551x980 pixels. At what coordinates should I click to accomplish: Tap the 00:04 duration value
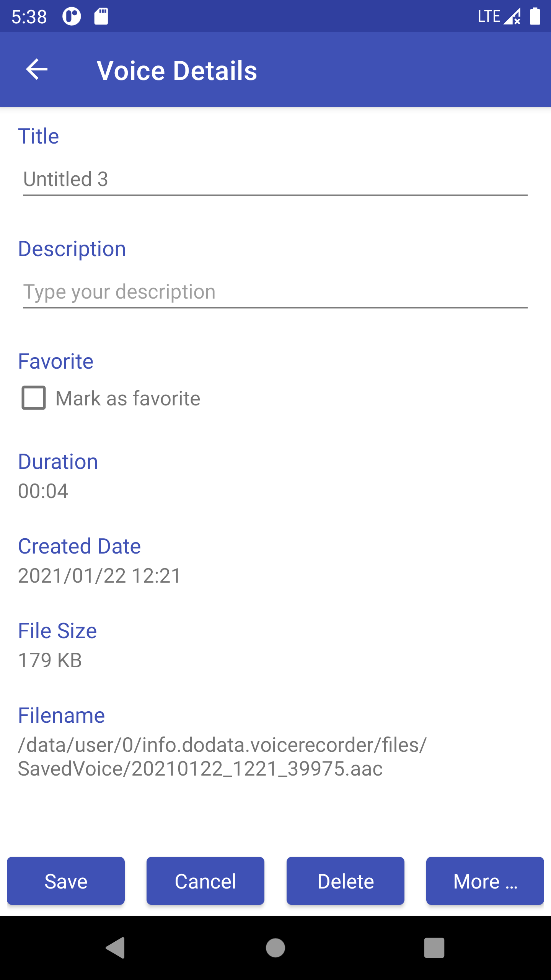pyautogui.click(x=43, y=491)
